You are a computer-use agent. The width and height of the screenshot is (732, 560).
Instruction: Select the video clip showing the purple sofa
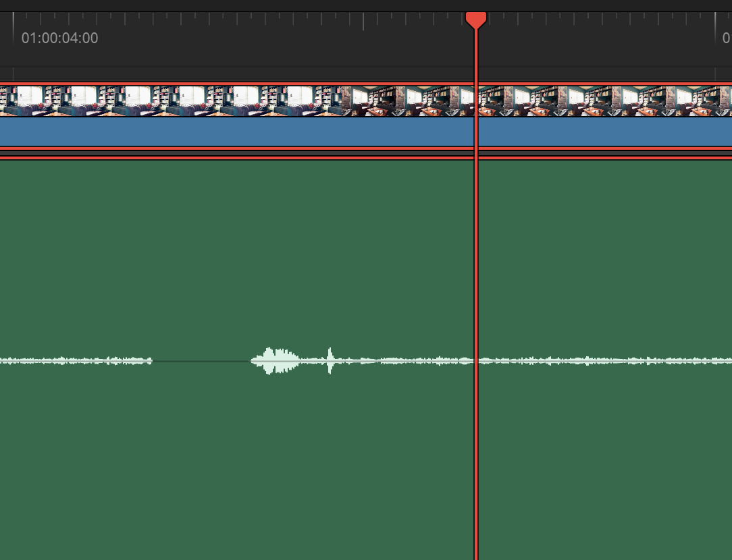tap(171, 115)
